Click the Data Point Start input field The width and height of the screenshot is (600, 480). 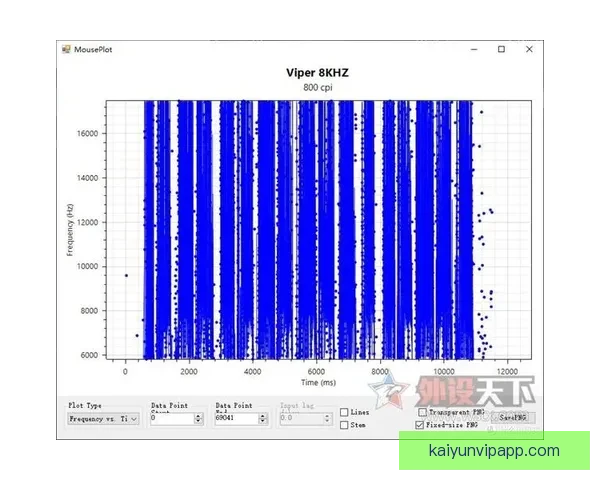[173, 418]
